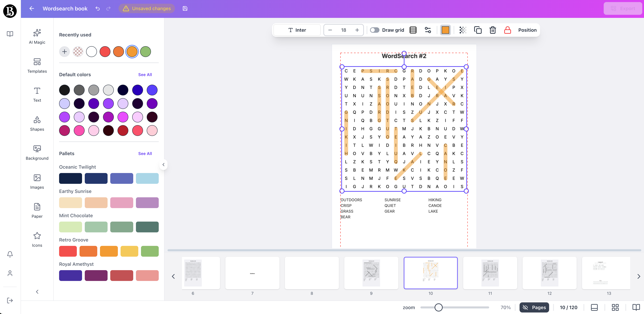Lock the selected word search grid
This screenshot has height=314, width=644.
[507, 30]
